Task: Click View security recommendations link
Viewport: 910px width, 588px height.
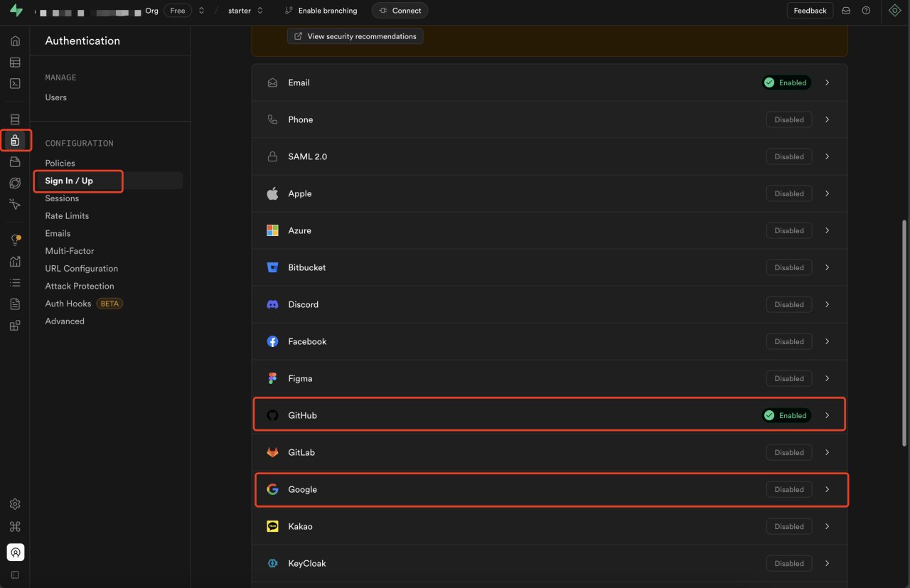Action: (x=355, y=36)
